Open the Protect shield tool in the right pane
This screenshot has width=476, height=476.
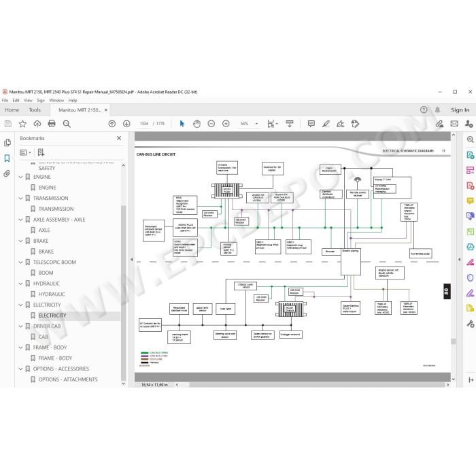coord(470,277)
